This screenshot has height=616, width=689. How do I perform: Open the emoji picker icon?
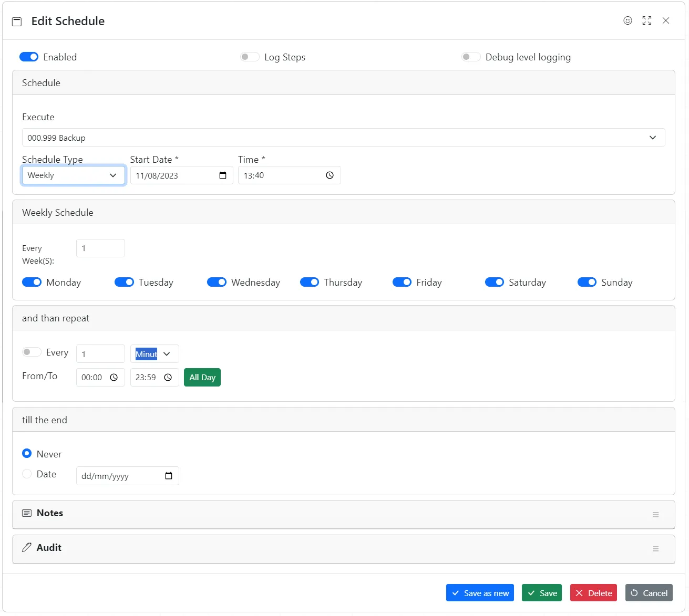point(628,20)
